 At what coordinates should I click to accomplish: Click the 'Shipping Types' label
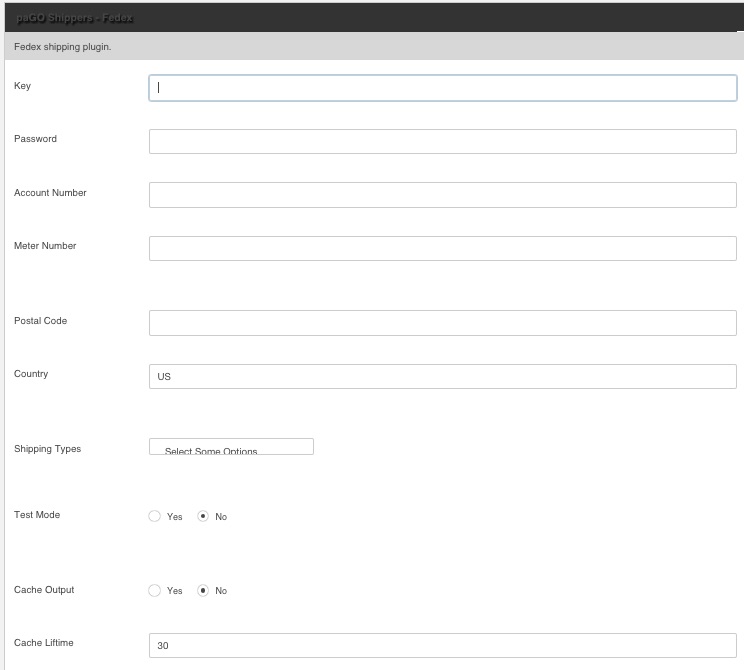pyautogui.click(x=47, y=449)
